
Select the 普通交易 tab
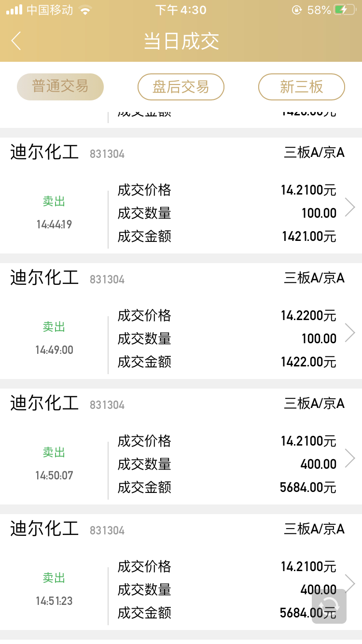(x=60, y=87)
